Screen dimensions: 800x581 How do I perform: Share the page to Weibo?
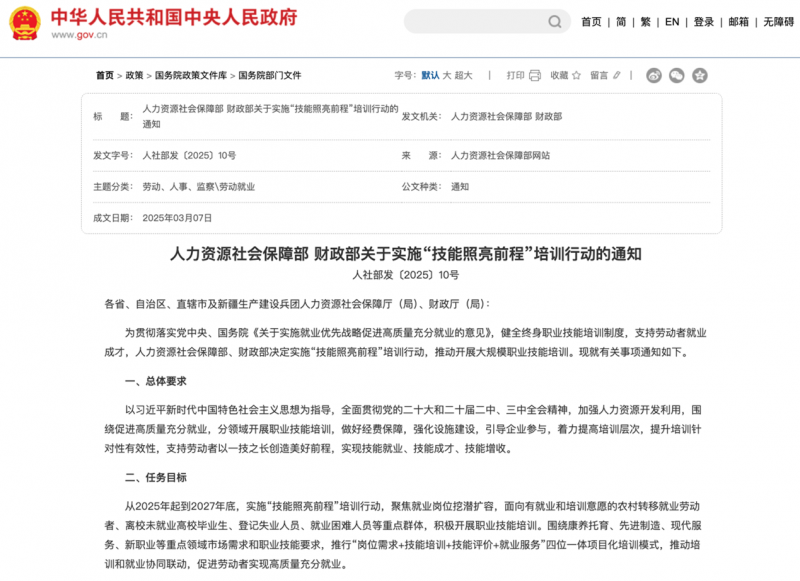point(654,75)
